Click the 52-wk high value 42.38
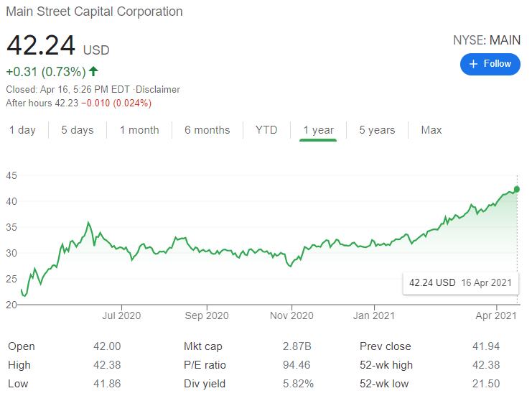 pos(486,365)
